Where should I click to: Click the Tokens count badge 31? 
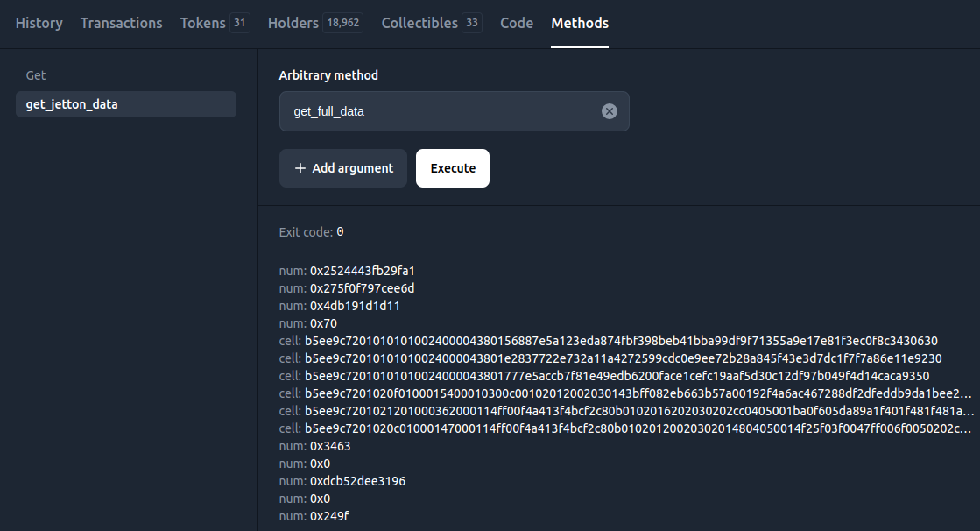point(239,23)
